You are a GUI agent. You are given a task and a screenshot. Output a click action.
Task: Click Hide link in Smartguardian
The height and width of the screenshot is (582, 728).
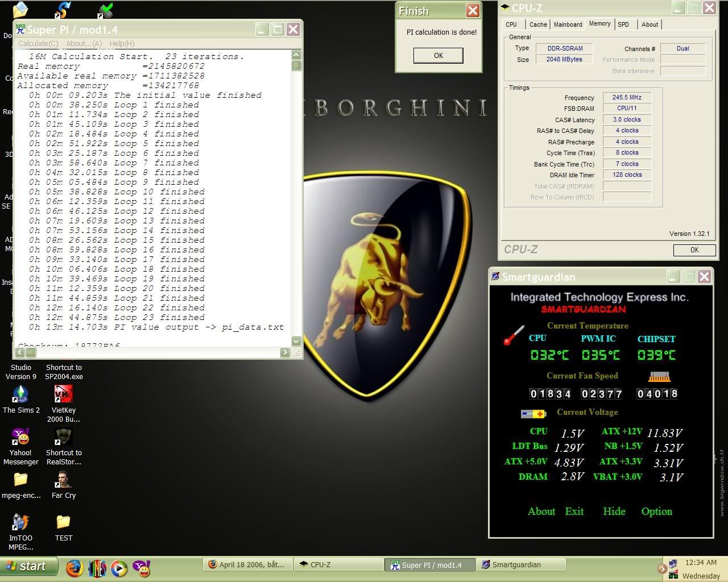click(614, 512)
